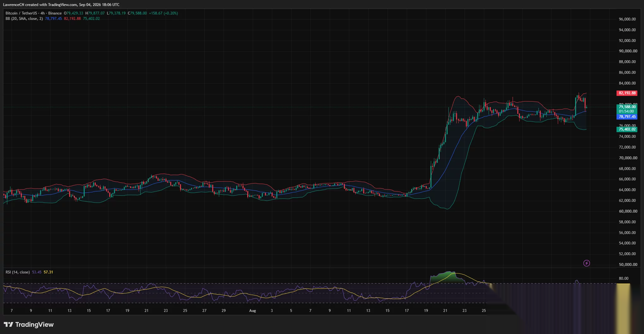Click the 64,000.00 price axis label

point(627,190)
